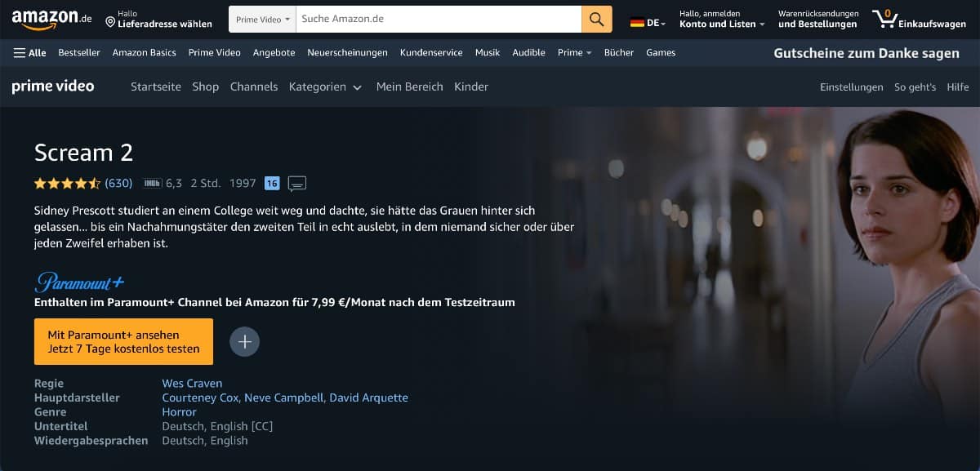
Task: Open Hilfe link
Action: 958,87
